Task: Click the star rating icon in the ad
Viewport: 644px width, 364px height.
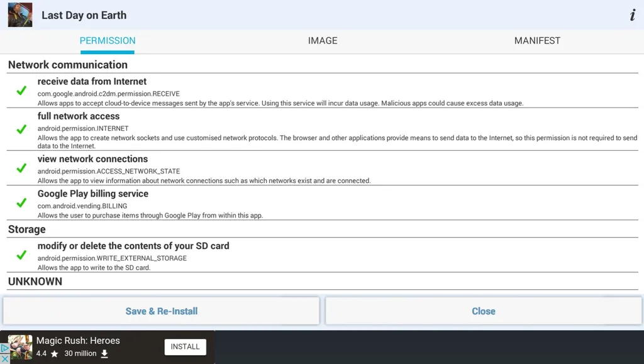Action: pos(54,354)
